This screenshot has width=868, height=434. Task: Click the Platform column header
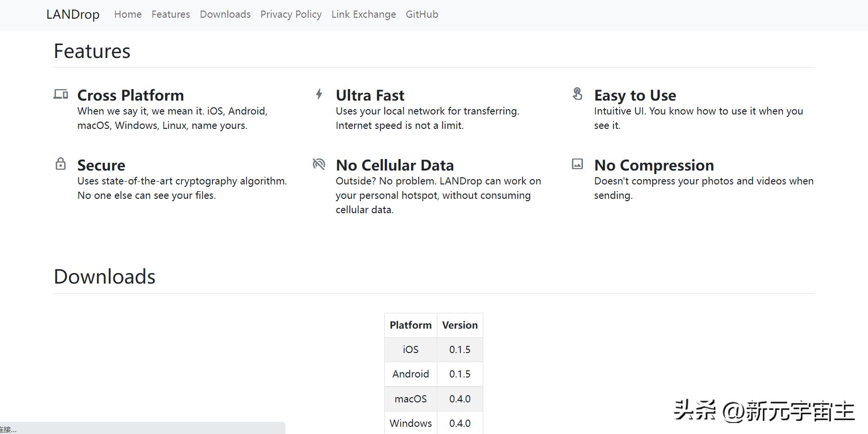tap(411, 325)
